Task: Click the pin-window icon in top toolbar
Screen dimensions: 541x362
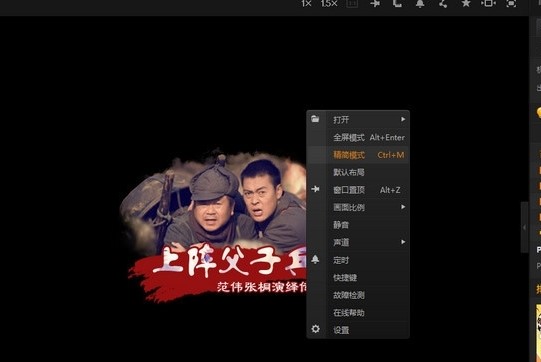Action: pos(375,3)
